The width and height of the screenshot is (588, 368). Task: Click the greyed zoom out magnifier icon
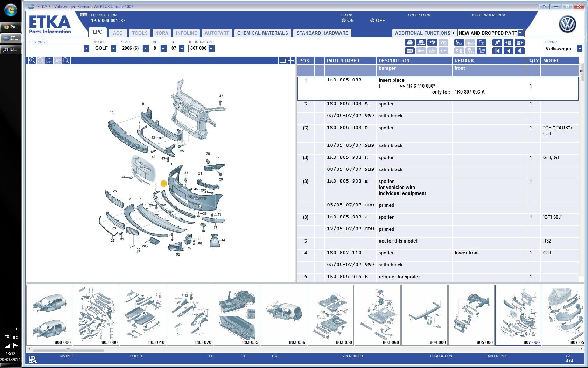41,61
